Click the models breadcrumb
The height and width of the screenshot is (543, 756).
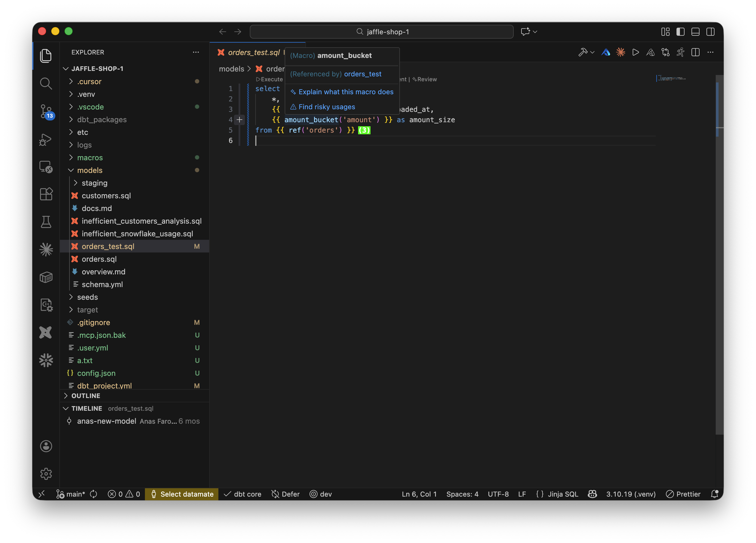[231, 69]
